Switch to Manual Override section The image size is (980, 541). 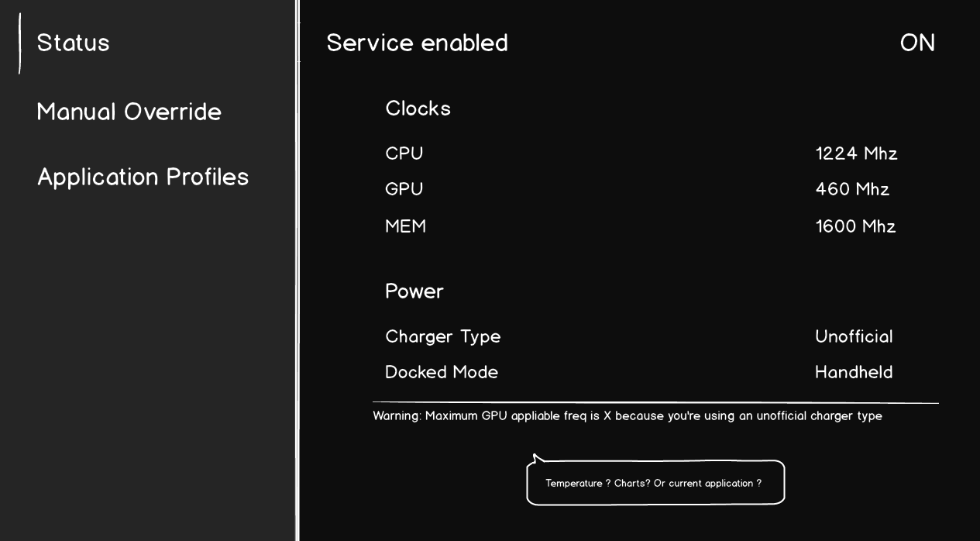(129, 112)
